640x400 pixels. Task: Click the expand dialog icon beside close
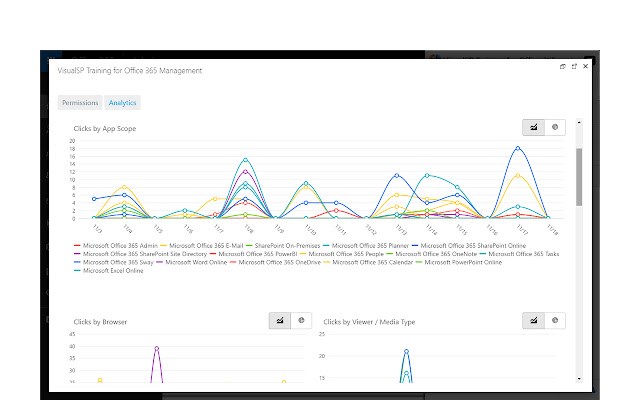(x=574, y=67)
